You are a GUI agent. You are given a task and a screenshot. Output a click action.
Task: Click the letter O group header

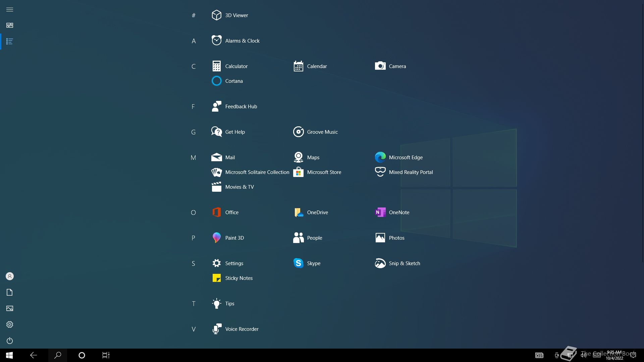[x=194, y=213]
